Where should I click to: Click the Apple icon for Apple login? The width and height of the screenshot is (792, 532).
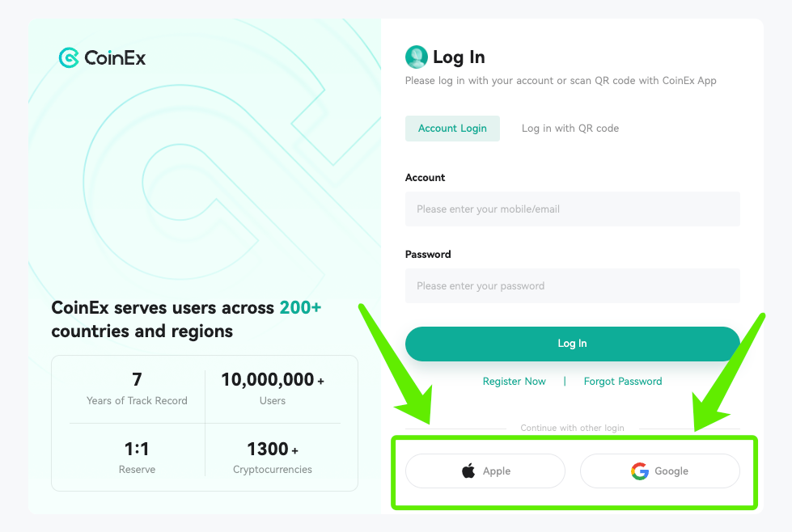(x=468, y=471)
